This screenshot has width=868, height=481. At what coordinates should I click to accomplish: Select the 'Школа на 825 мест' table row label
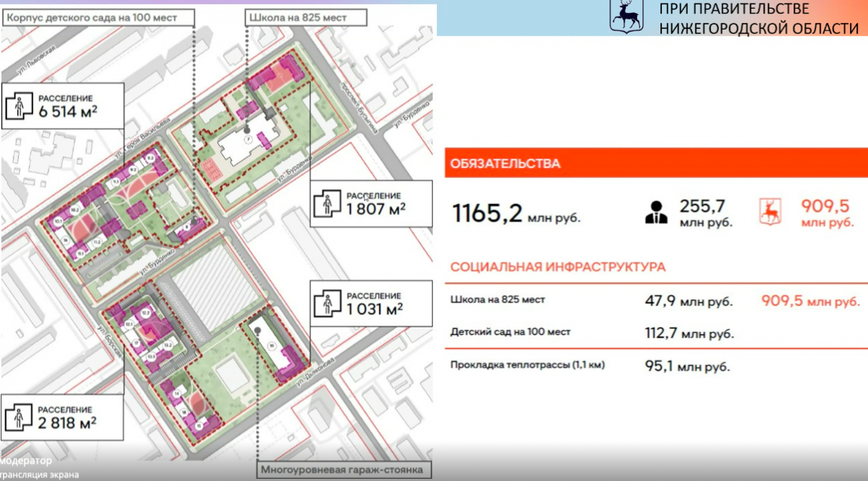(x=498, y=300)
